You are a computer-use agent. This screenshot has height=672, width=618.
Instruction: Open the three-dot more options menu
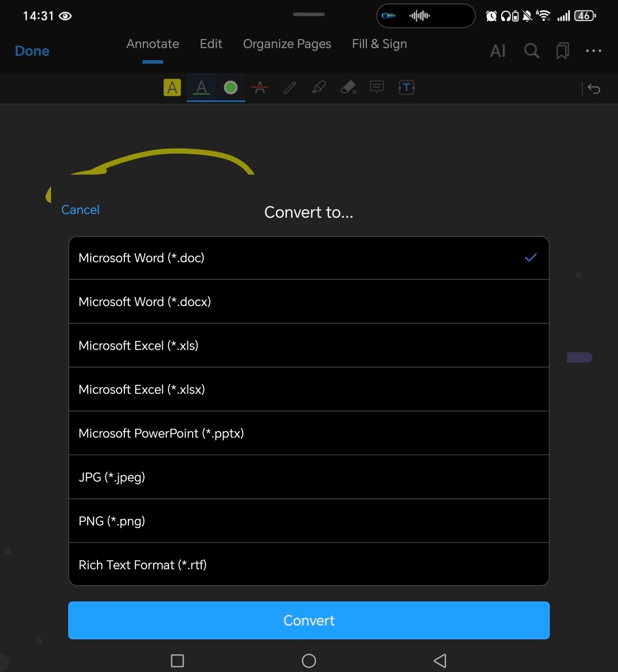593,50
